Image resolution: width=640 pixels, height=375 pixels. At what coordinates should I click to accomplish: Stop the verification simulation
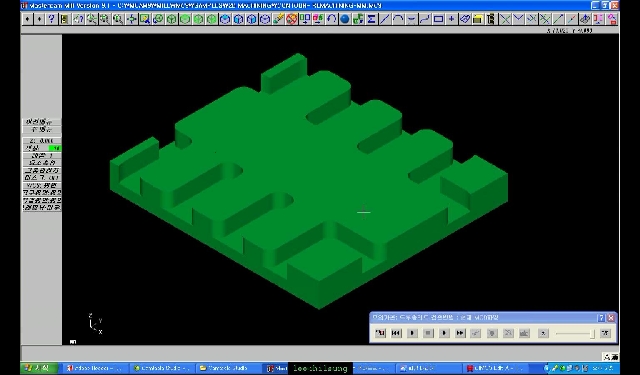(x=428, y=333)
